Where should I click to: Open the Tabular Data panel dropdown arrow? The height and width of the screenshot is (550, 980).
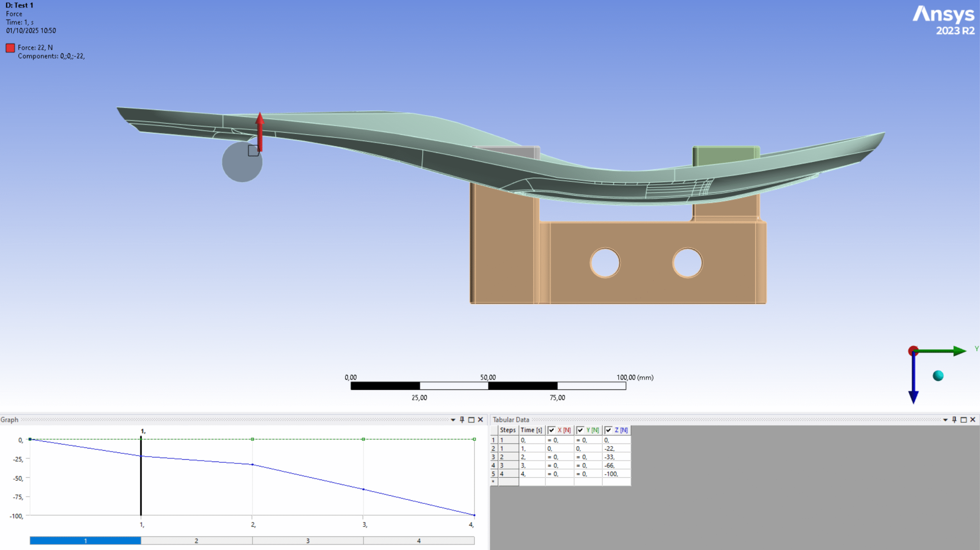(945, 420)
